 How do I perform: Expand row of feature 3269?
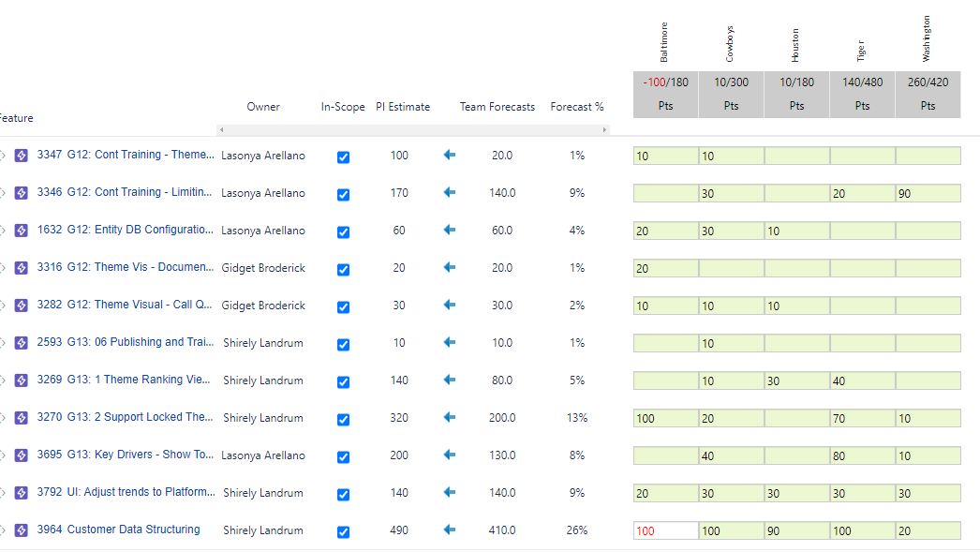click(3, 380)
